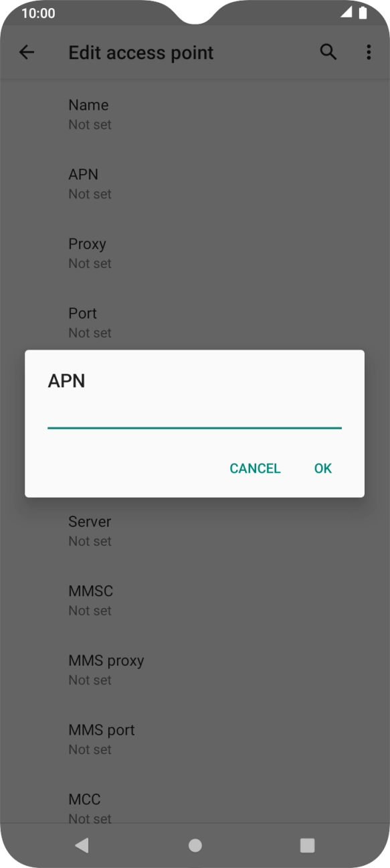Open the MMS port setting
This screenshot has height=868, width=390.
(195, 739)
